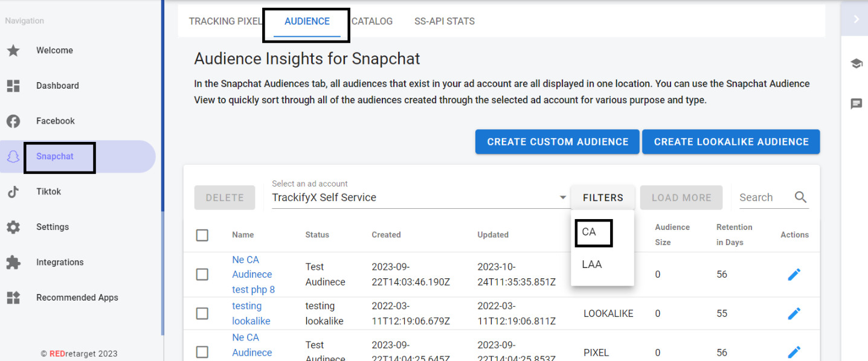Tick the checkbox next to Ne CA Audience test php 8
Screen dimensions: 868x361
click(202, 274)
